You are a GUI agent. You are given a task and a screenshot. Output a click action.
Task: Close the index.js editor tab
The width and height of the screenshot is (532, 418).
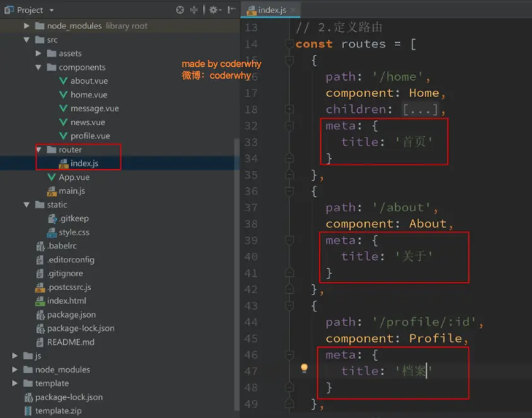(x=294, y=10)
